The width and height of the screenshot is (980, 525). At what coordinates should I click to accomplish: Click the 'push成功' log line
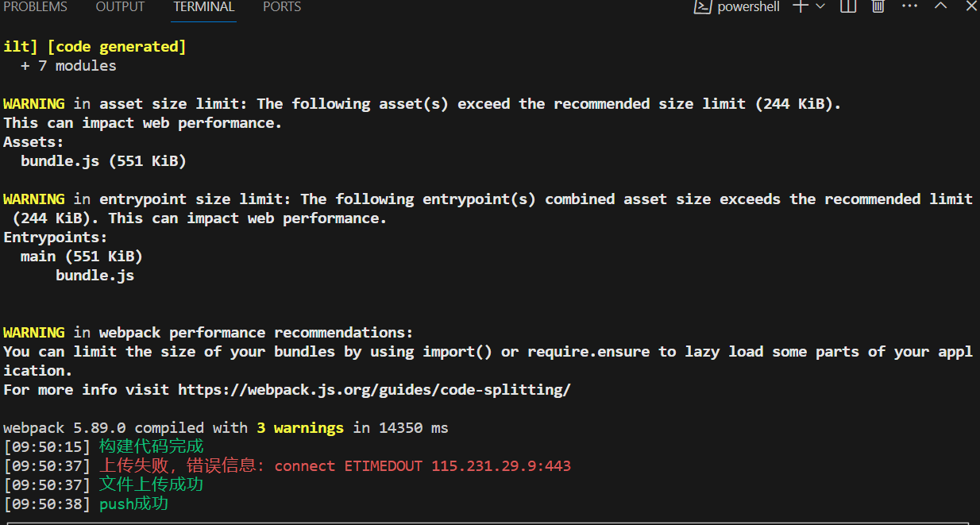pyautogui.click(x=133, y=504)
